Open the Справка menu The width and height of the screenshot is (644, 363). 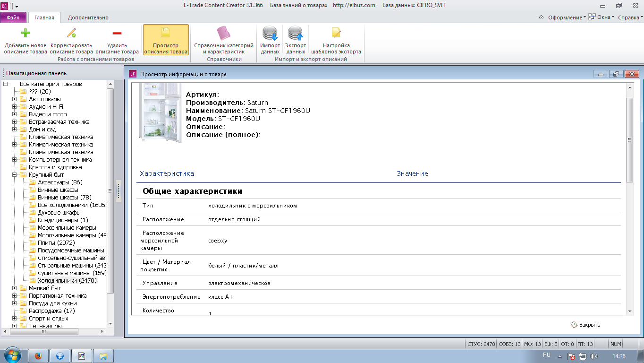tap(630, 17)
